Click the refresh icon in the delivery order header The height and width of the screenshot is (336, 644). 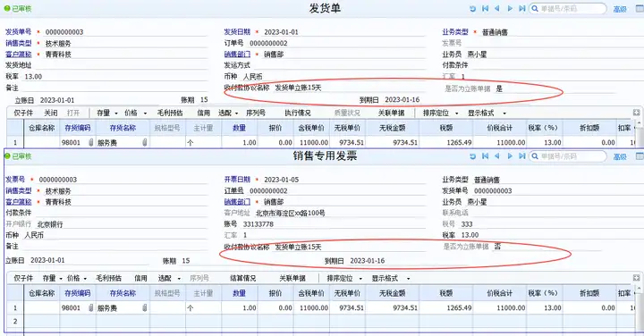click(473, 9)
